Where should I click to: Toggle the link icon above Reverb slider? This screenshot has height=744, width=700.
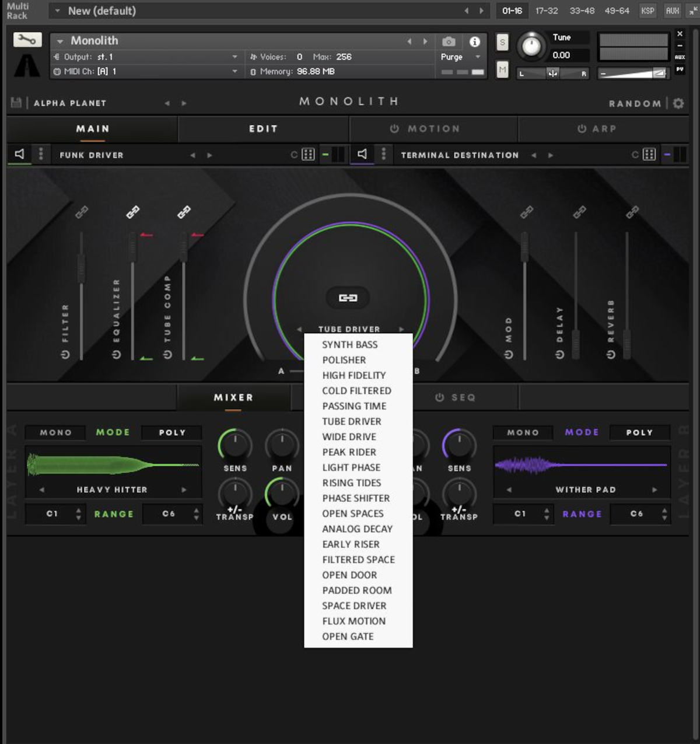pyautogui.click(x=632, y=212)
